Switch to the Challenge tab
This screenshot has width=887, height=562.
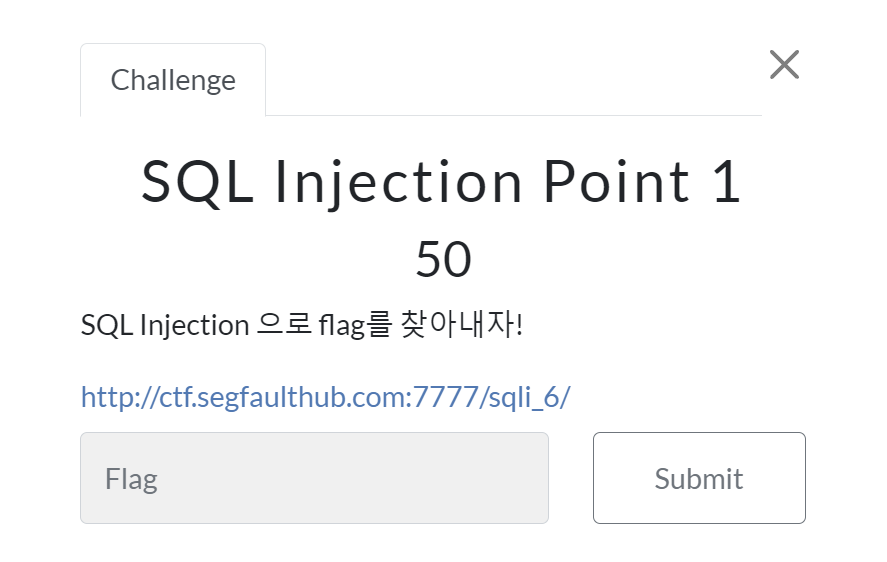point(173,80)
